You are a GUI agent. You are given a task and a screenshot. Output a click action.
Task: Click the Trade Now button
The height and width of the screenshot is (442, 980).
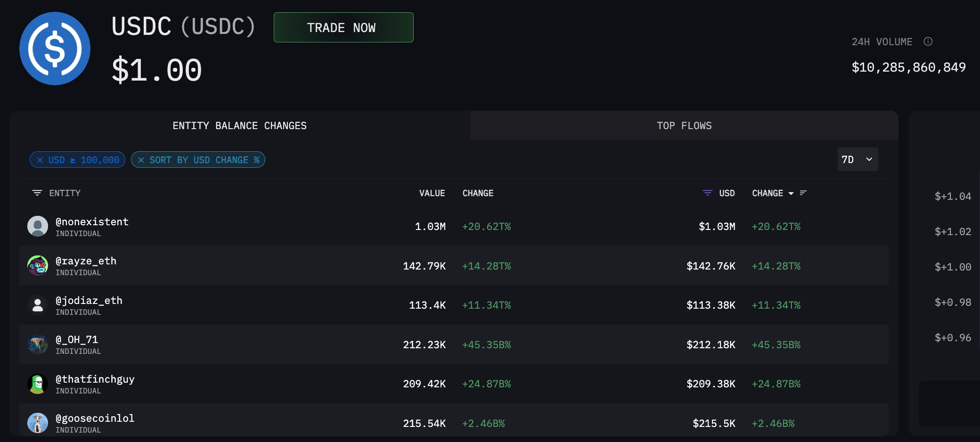(343, 27)
